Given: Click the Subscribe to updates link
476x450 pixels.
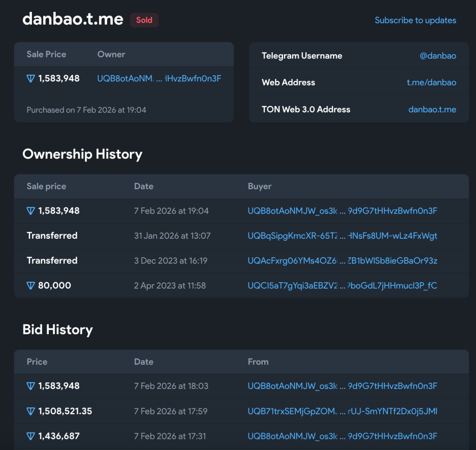Looking at the screenshot, I should tap(415, 20).
